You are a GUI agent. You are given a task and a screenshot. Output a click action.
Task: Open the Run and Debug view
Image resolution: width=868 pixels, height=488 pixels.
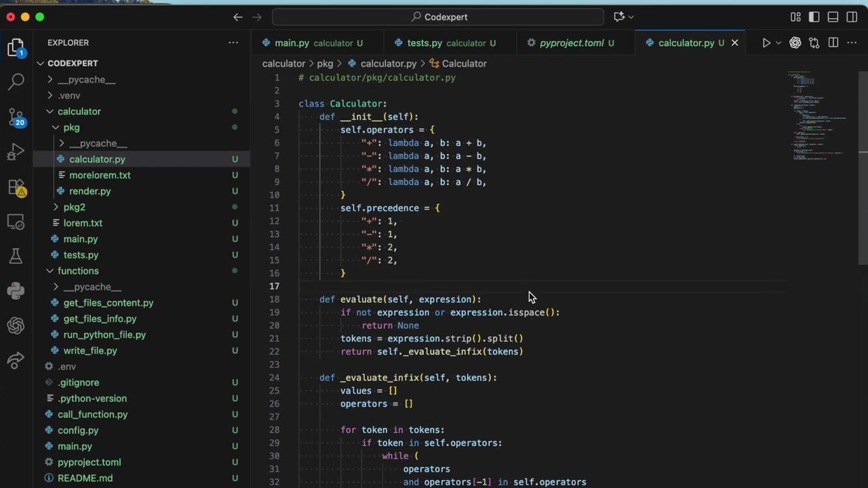click(16, 152)
